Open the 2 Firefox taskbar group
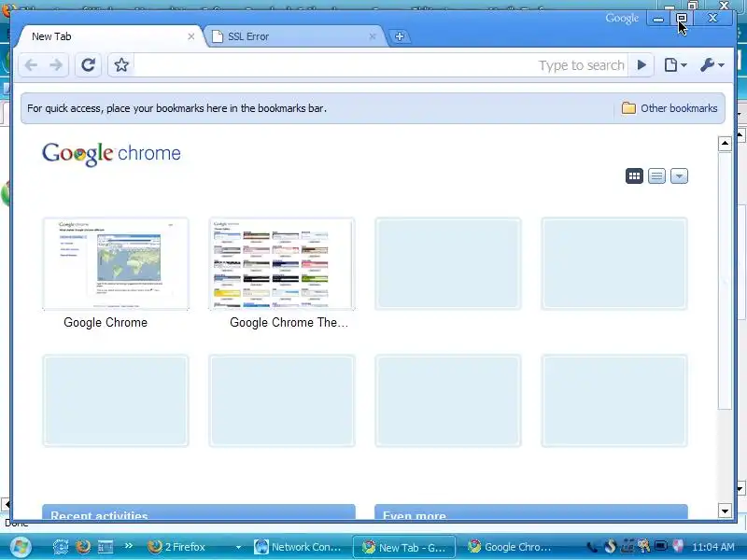This screenshot has height=560, width=747. coord(190,547)
